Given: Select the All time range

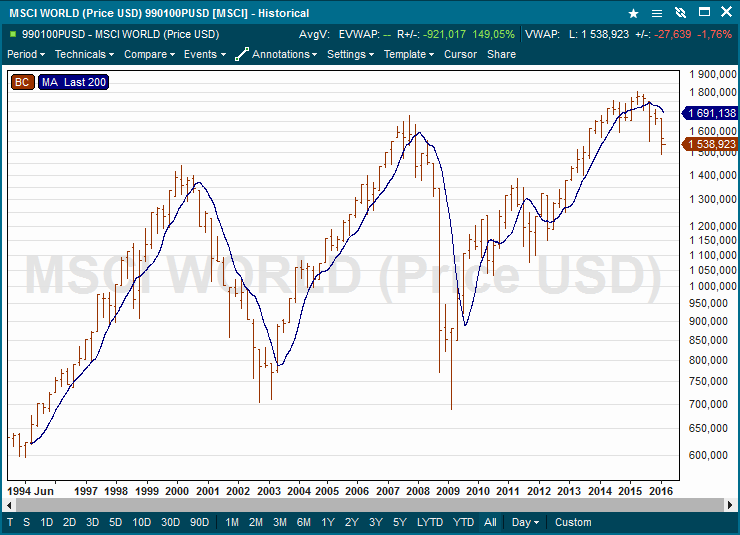Looking at the screenshot, I should click(x=490, y=522).
